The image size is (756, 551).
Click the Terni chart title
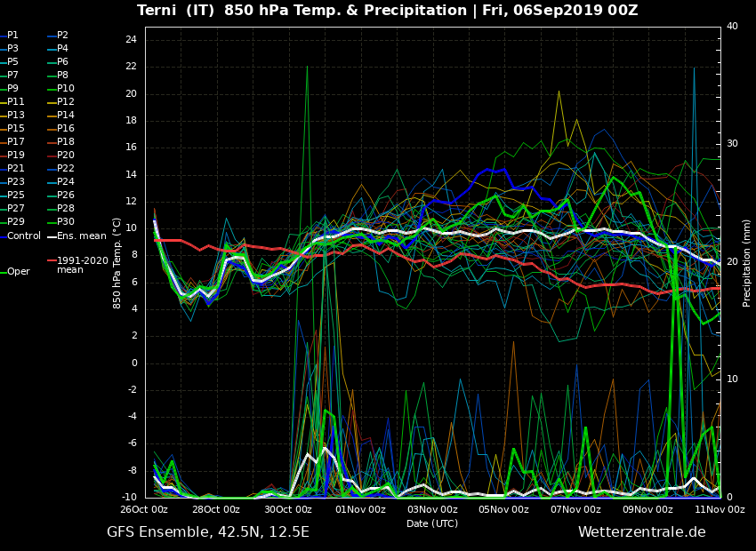pos(387,11)
